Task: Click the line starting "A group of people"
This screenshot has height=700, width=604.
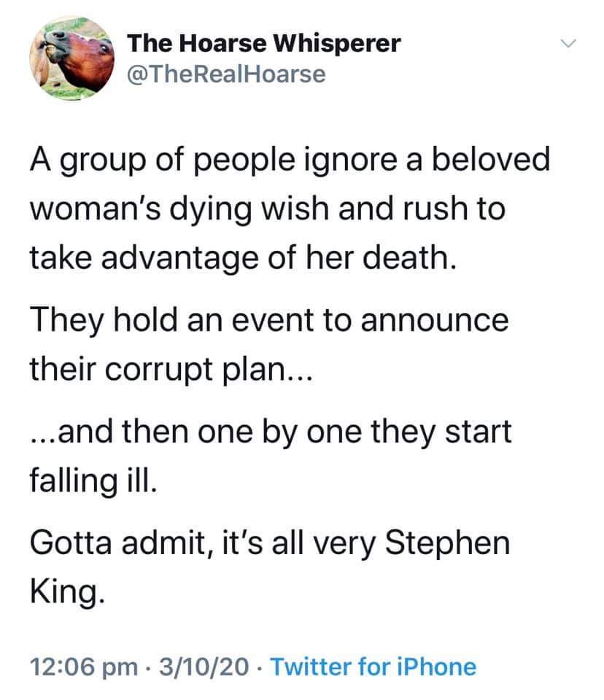Action: [x=289, y=160]
